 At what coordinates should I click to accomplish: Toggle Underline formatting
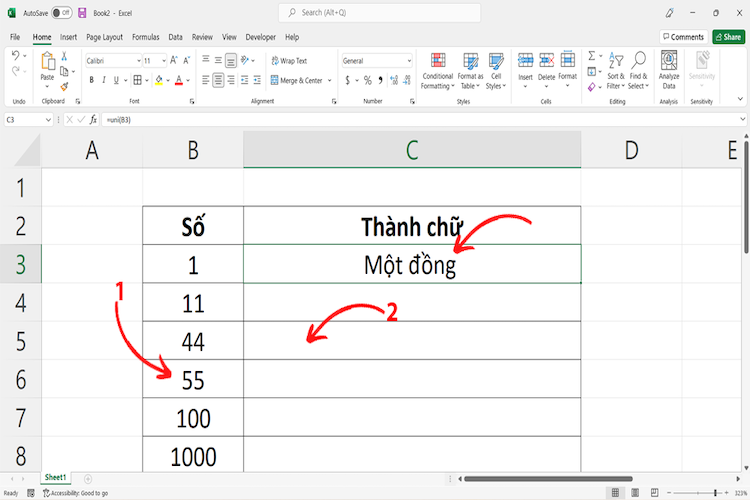(116, 80)
